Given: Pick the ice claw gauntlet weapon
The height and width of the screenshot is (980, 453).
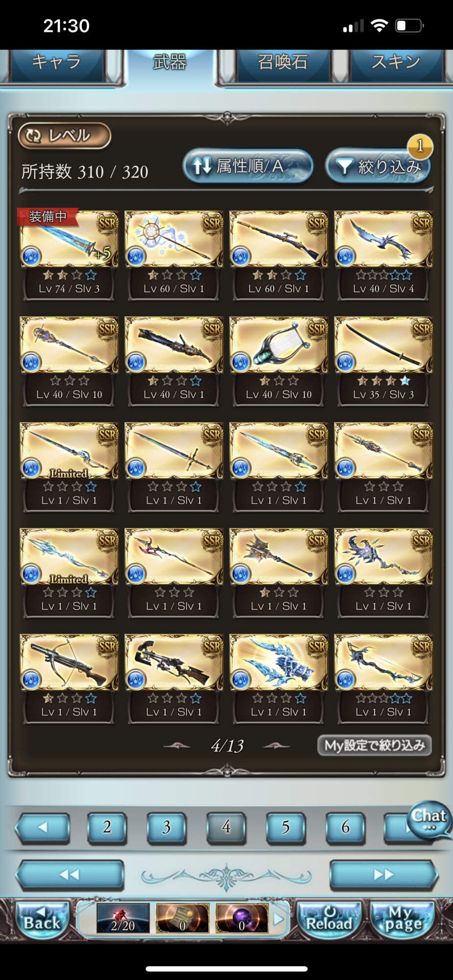Looking at the screenshot, I should [x=278, y=662].
